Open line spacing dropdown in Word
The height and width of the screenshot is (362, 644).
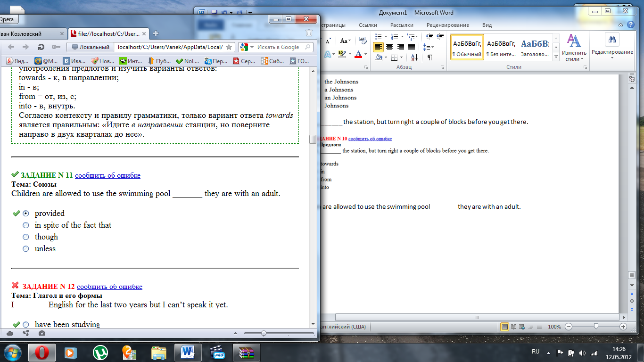coord(429,47)
